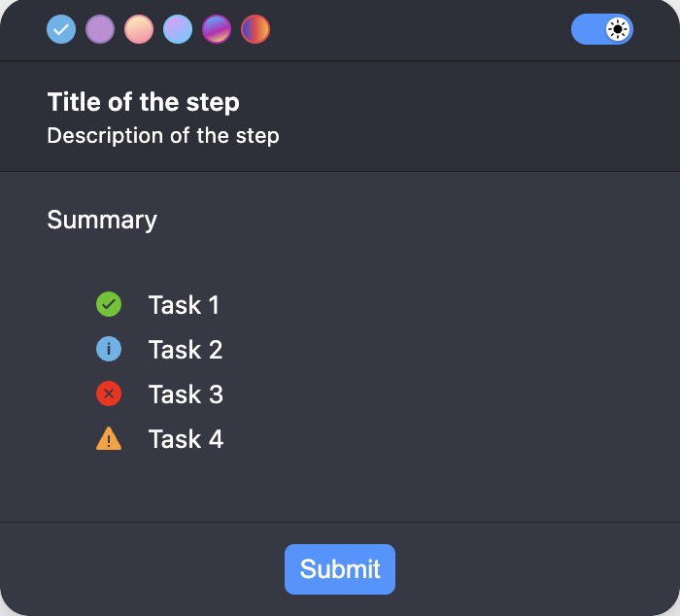Select the lilac-to-sky-blue gradient swatch

178,29
